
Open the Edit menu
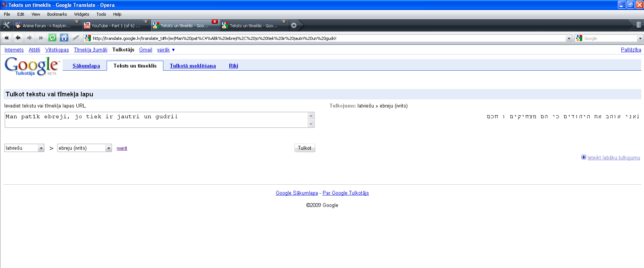tap(21, 14)
